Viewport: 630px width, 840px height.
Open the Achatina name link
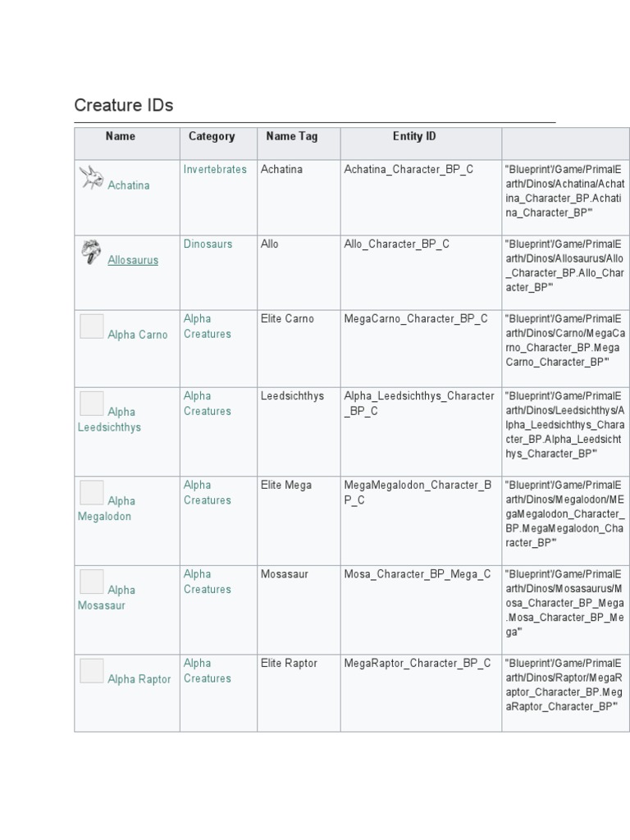tap(129, 185)
